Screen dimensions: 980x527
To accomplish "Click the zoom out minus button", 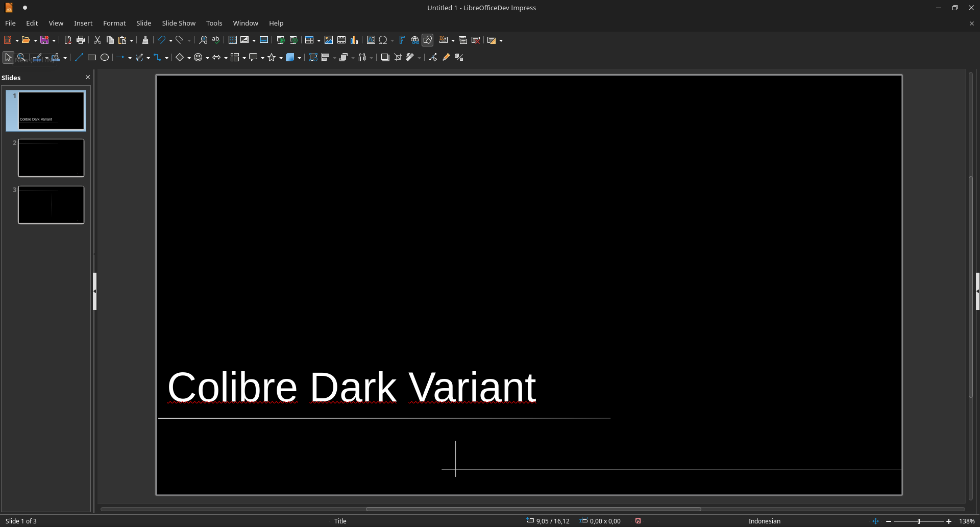I will pyautogui.click(x=889, y=521).
